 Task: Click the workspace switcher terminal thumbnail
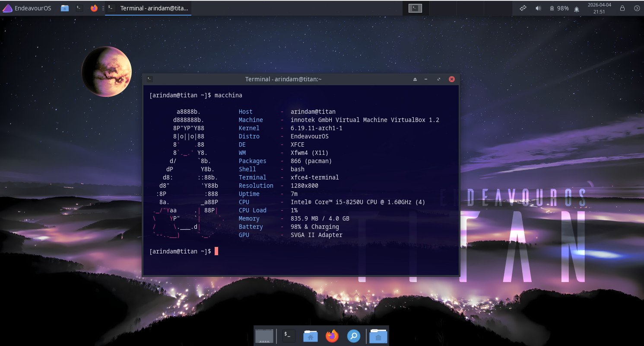416,8
